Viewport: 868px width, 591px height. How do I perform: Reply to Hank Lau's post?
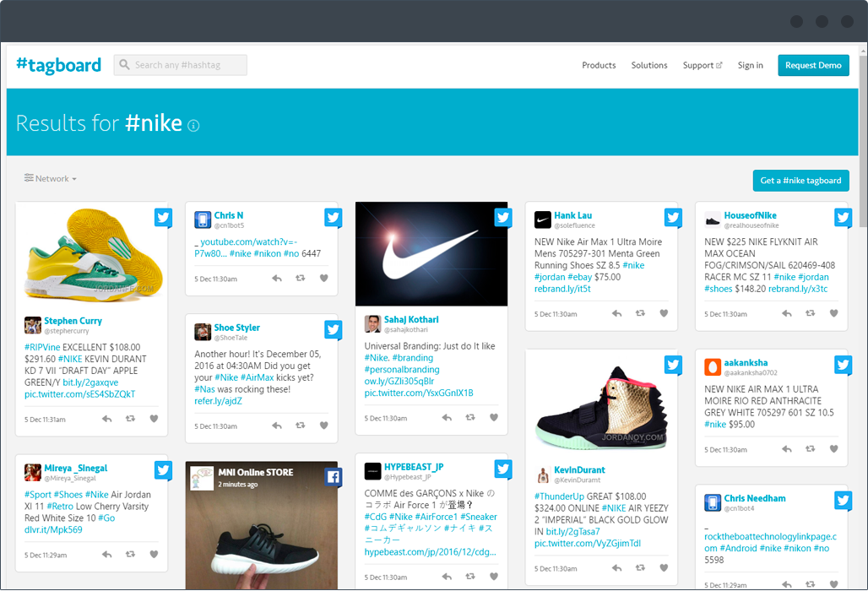[616, 314]
